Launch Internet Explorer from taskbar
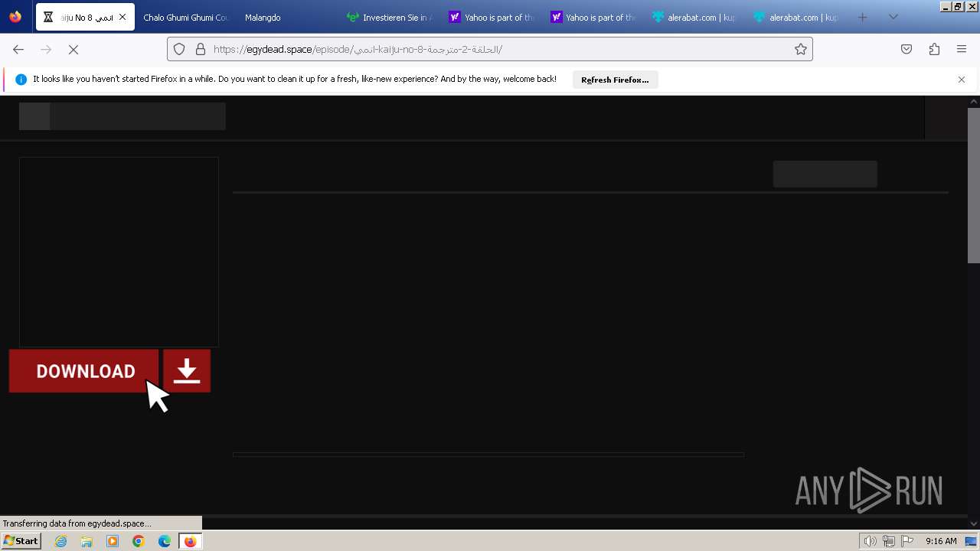The image size is (980, 551). pos(60,541)
